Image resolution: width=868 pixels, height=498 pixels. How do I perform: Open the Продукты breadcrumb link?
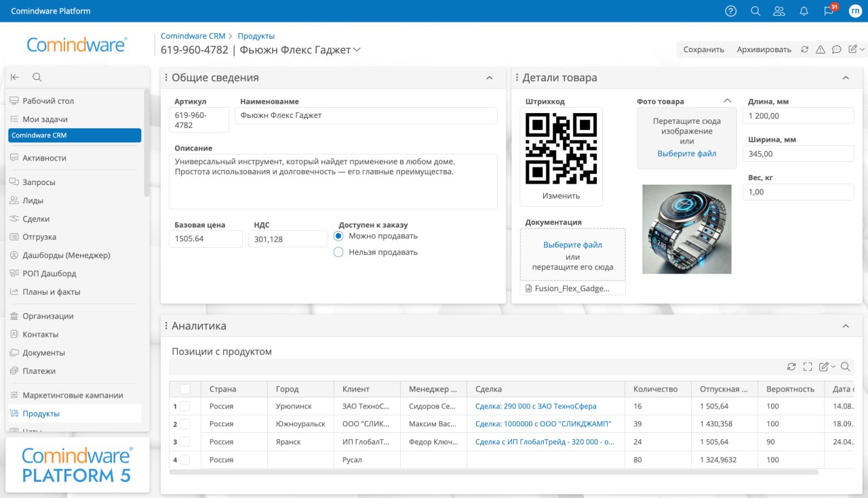click(256, 36)
